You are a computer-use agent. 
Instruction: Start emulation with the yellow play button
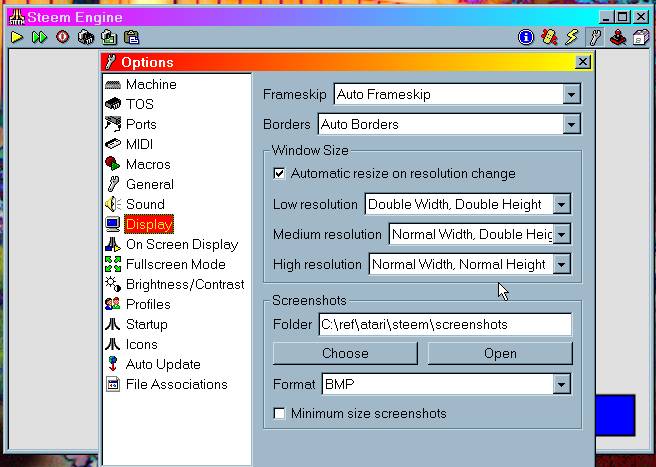17,38
